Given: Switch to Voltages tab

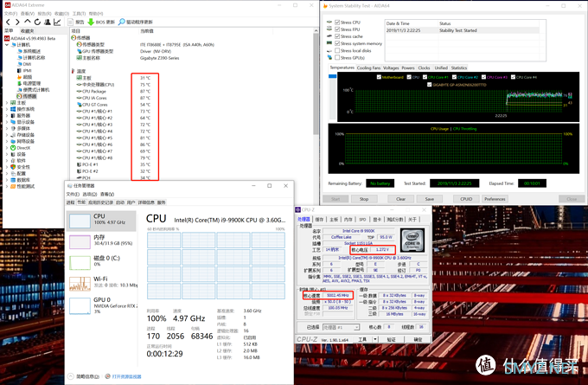Looking at the screenshot, I should click(391, 68).
